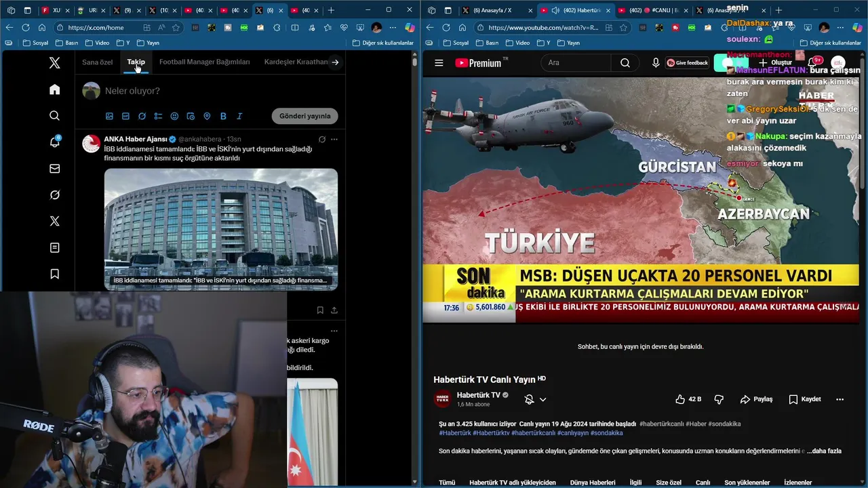Add poll icon in post composer
This screenshot has width=868, height=488.
point(158,116)
